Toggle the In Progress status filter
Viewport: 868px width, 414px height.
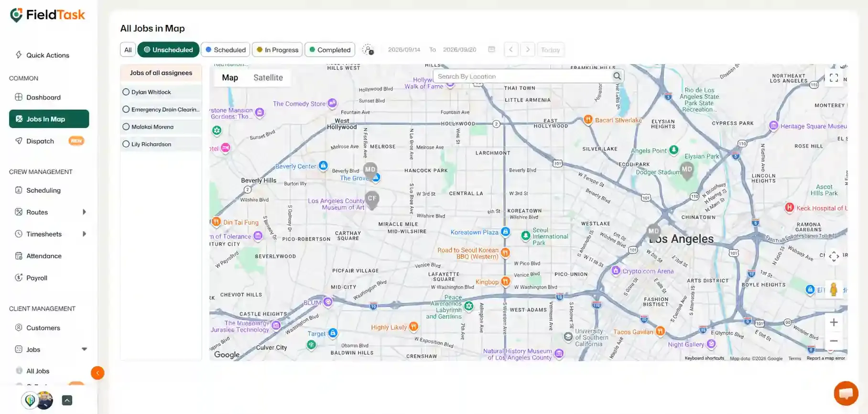(x=277, y=49)
